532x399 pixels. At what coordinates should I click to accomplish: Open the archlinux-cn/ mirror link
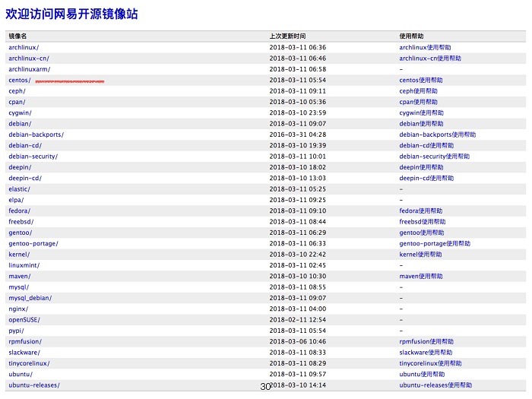tap(29, 59)
